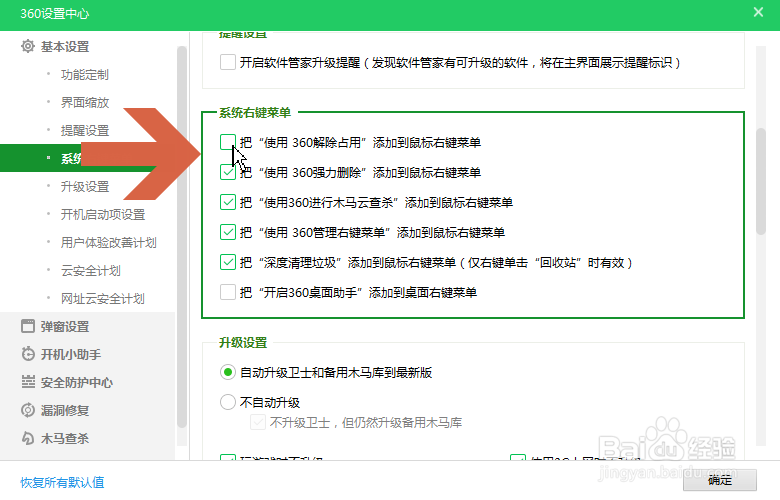Click the 安全防护中心 icon

pos(28,382)
